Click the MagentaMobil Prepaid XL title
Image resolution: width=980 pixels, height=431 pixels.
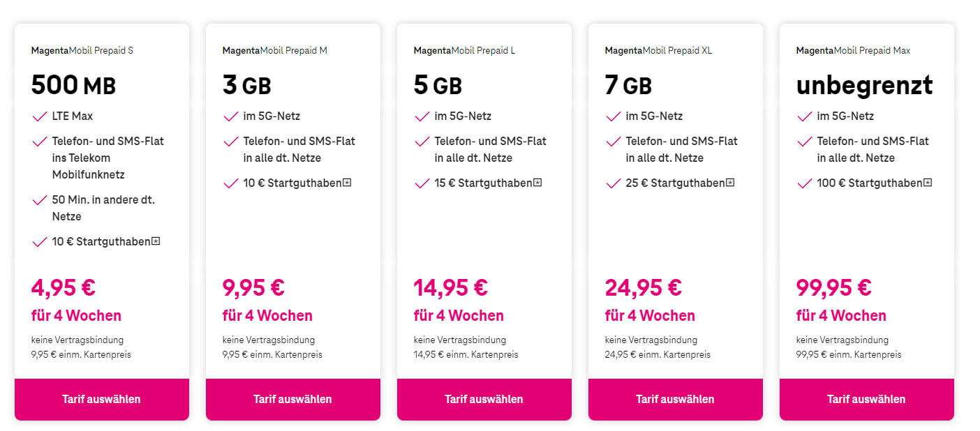[x=658, y=50]
